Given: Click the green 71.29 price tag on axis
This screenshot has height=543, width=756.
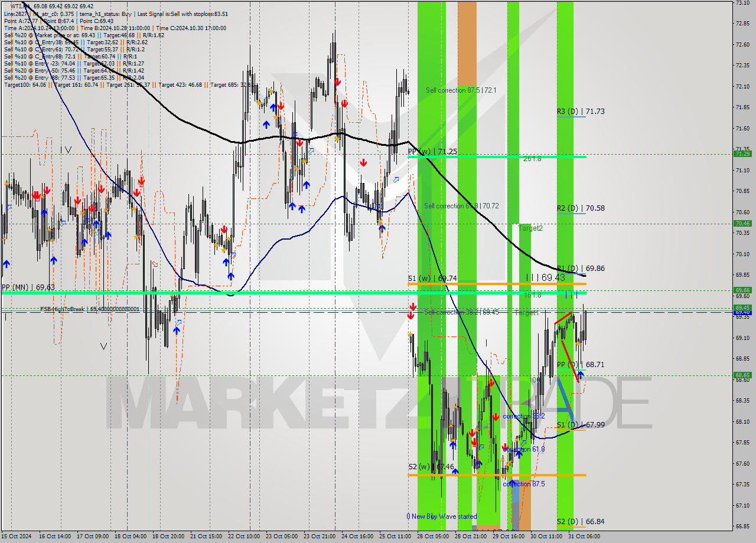Looking at the screenshot, I should 742,153.
